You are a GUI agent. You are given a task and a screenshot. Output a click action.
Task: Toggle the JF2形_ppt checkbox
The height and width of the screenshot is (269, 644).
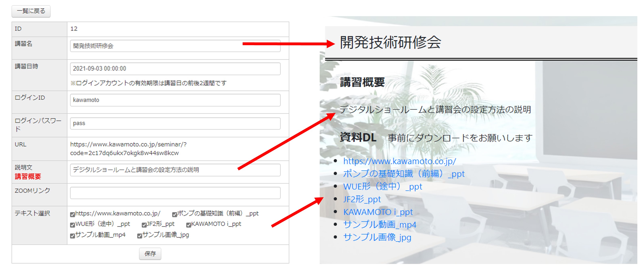point(144,225)
